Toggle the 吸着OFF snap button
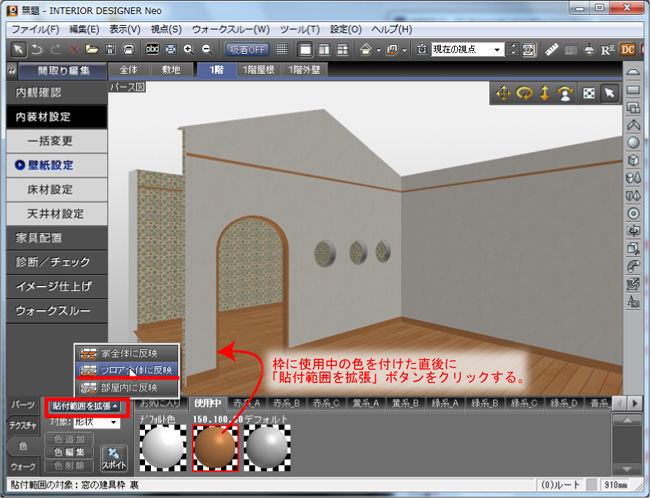 coord(245,49)
